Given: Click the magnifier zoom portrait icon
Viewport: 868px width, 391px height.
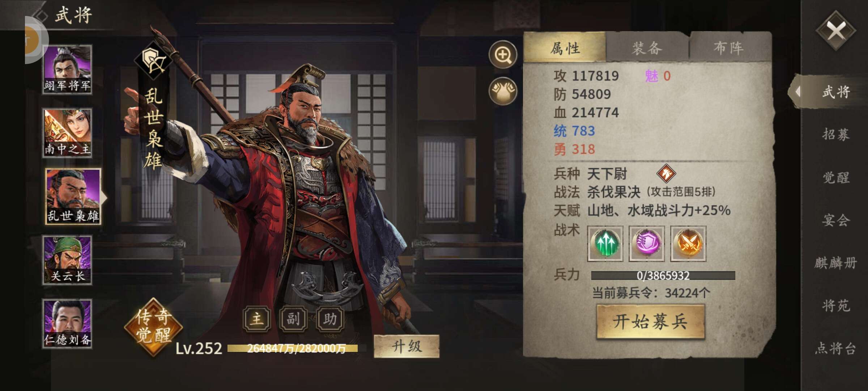Looking at the screenshot, I should (x=503, y=55).
